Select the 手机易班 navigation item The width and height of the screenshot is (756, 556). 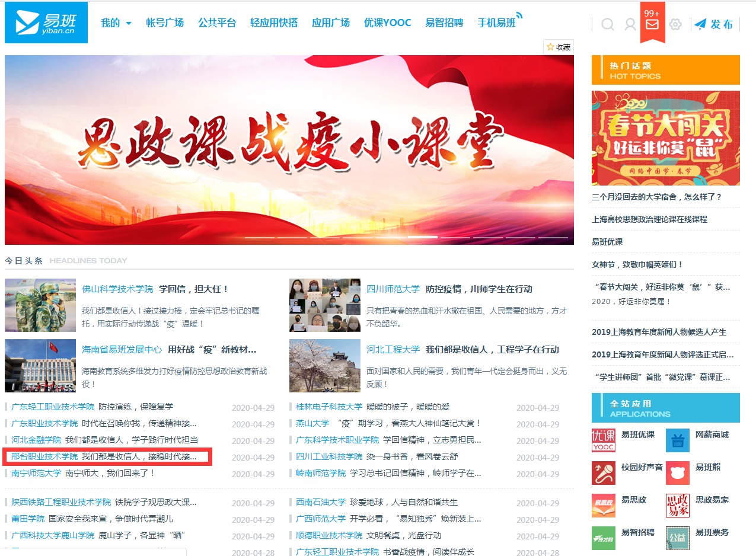[496, 23]
